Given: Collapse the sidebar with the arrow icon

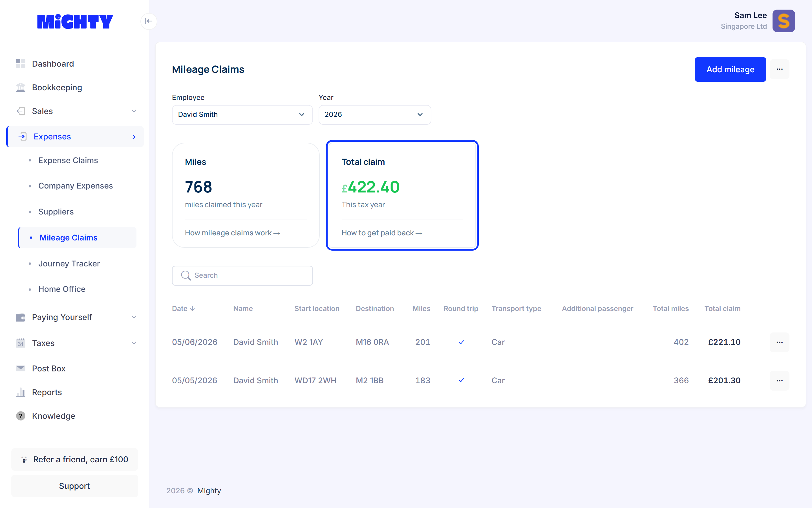Looking at the screenshot, I should (x=148, y=21).
